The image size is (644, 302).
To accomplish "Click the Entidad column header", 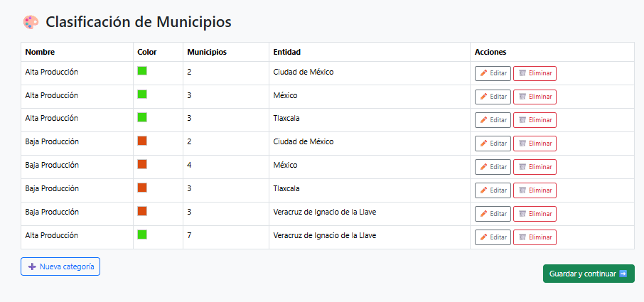I will pyautogui.click(x=287, y=52).
